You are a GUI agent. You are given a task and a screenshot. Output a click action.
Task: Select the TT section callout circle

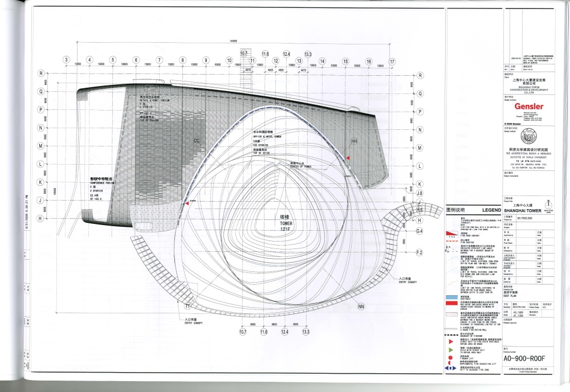188,306
